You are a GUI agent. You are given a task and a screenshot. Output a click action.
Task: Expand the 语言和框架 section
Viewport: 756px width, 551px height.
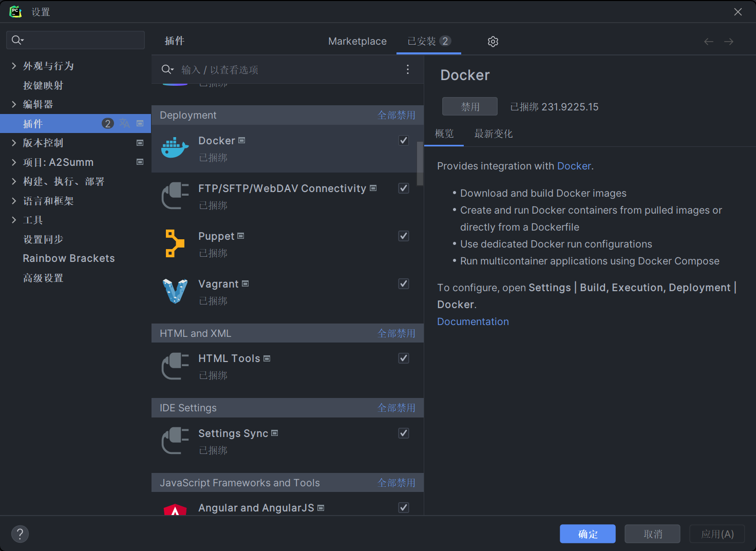tap(14, 201)
